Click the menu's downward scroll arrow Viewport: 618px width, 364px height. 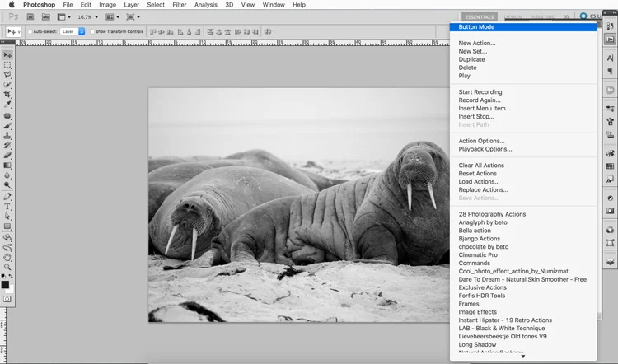(523, 357)
